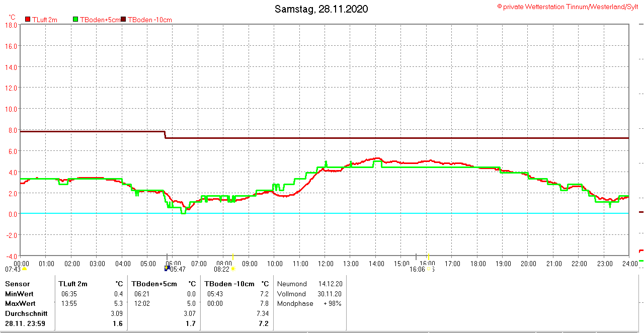Click the Mondphase +98% value
The image size is (644, 333).
pos(332,303)
